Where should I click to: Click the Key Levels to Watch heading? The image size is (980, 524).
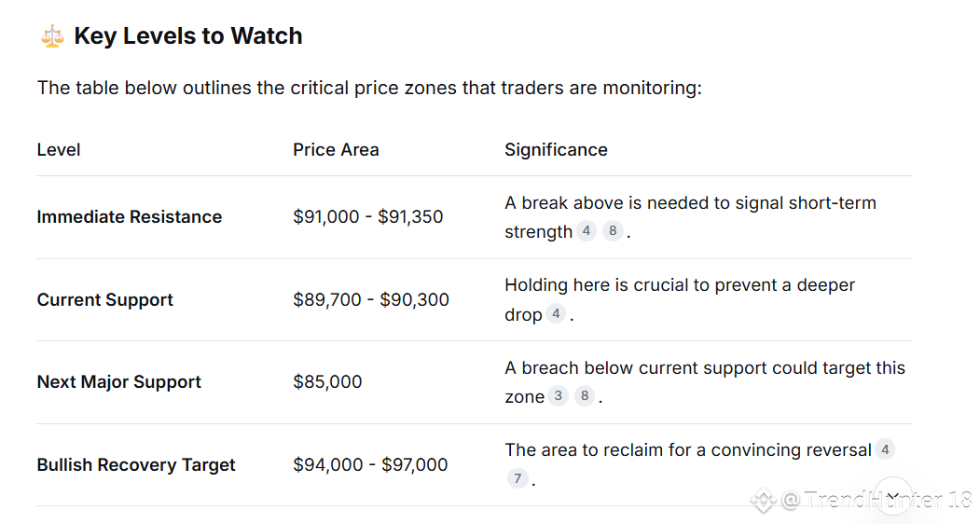click(x=188, y=36)
